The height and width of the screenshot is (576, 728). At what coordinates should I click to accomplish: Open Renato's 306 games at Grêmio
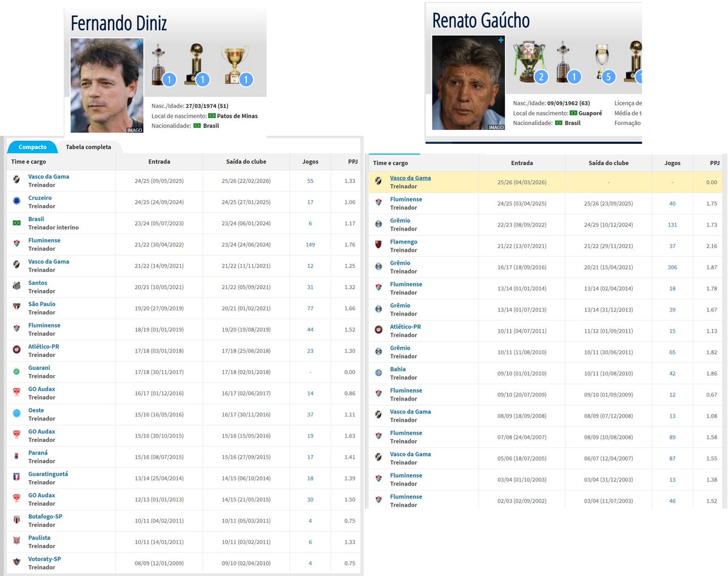(x=672, y=267)
